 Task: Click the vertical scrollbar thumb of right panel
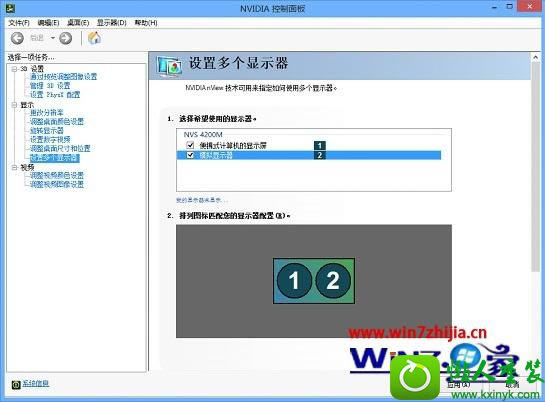(536, 167)
